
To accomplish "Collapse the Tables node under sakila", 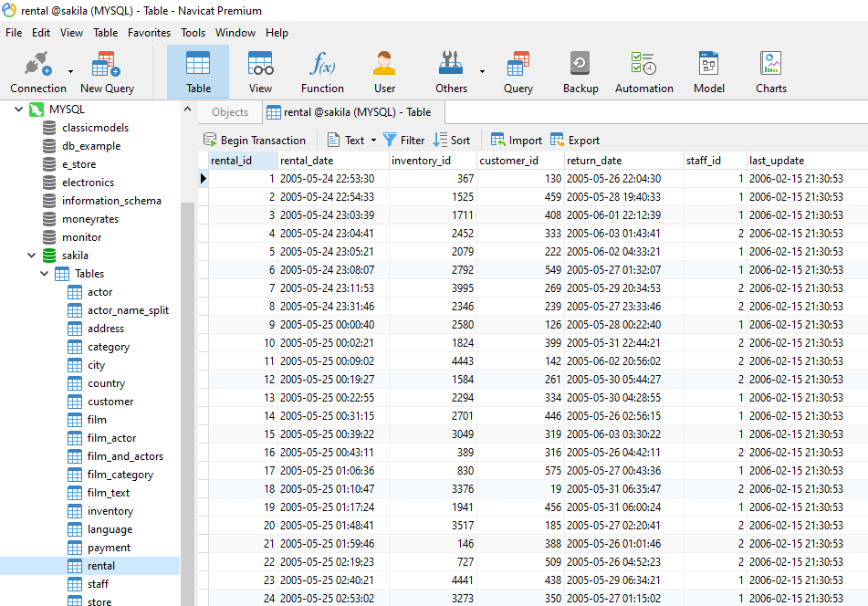I will click(42, 273).
